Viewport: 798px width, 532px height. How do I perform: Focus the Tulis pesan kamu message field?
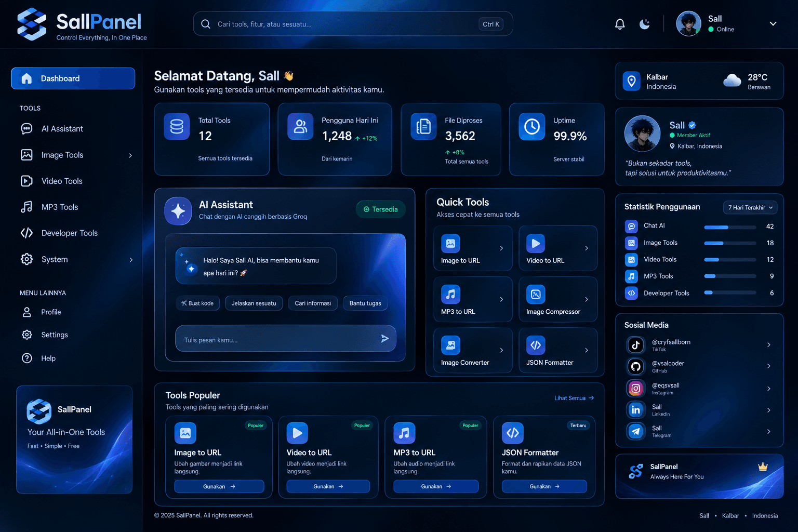[286, 339]
